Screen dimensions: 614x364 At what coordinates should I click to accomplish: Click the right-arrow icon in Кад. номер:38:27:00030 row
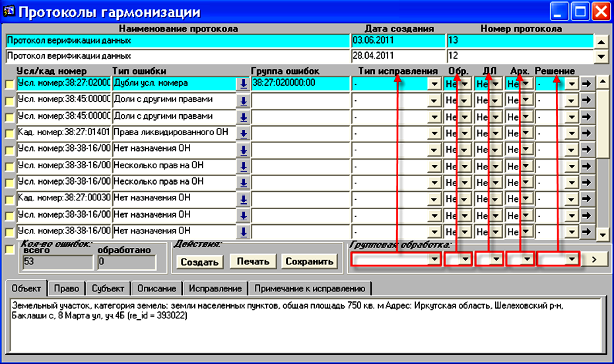click(586, 199)
